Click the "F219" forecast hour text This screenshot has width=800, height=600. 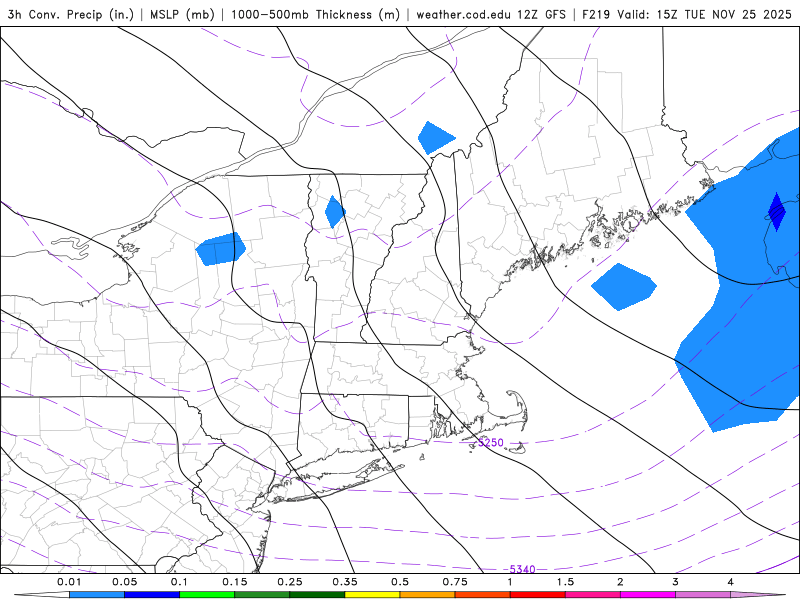tap(595, 14)
